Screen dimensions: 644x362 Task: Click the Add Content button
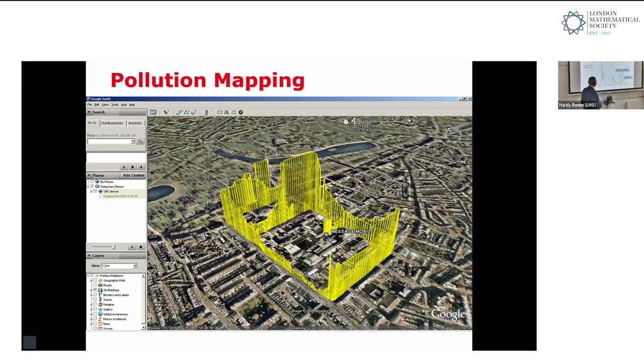[133, 175]
